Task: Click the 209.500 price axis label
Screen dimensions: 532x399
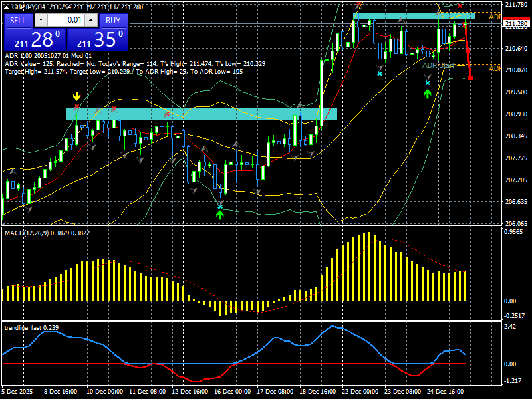Action: coord(517,92)
